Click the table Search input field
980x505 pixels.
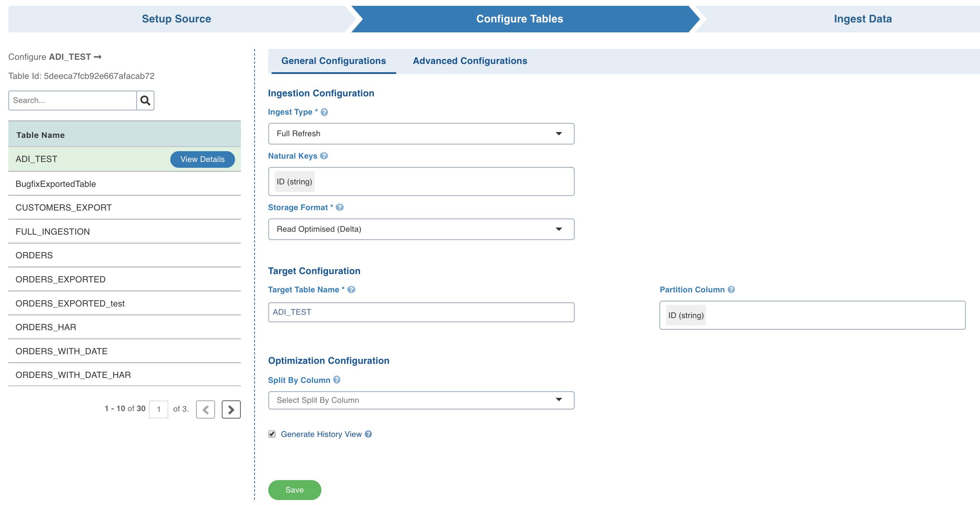pos(73,101)
